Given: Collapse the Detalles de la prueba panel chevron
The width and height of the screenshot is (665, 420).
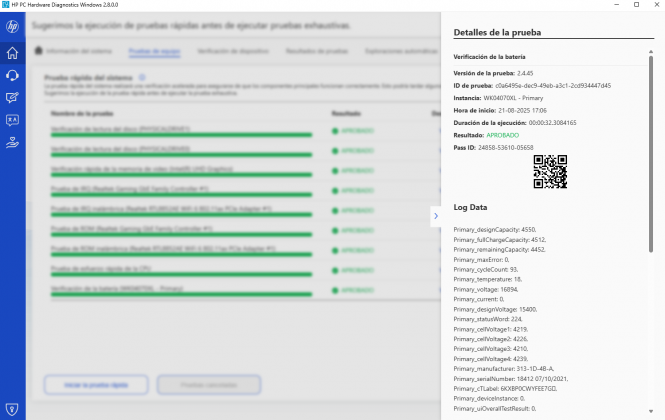Looking at the screenshot, I should coord(436,216).
